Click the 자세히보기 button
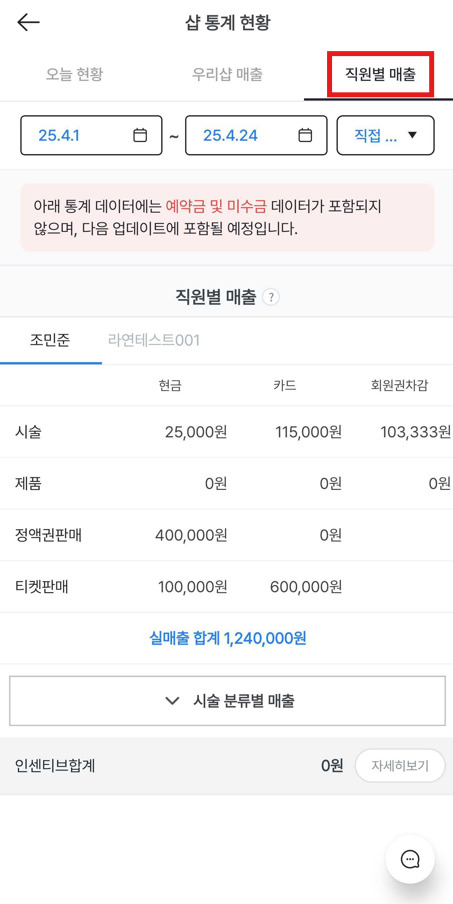 click(401, 766)
